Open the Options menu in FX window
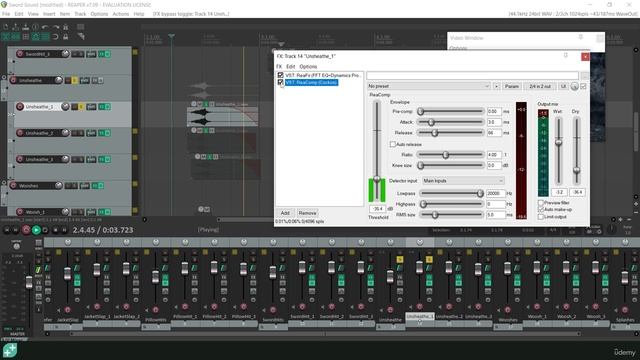The image size is (640, 360). 308,67
